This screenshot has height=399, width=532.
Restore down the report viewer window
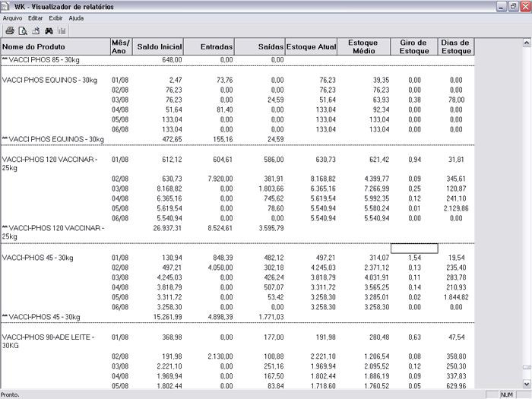(513, 6)
